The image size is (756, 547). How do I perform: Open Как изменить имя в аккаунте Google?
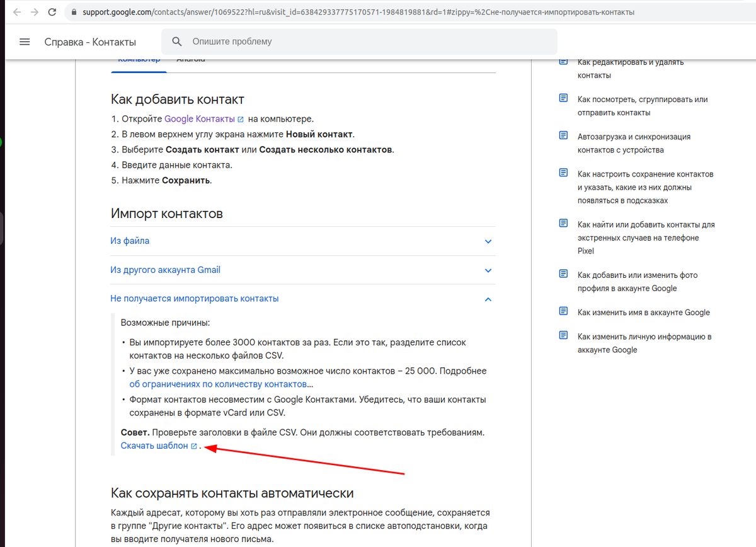click(644, 313)
